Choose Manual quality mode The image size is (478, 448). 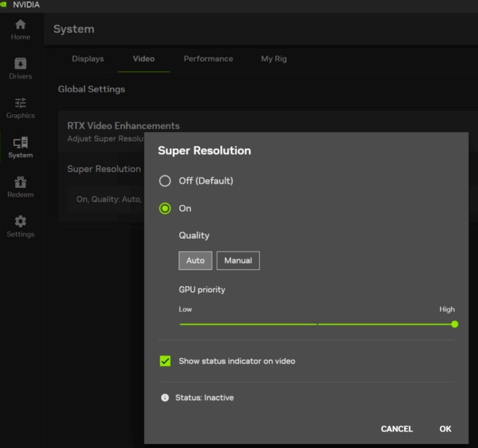(x=238, y=260)
